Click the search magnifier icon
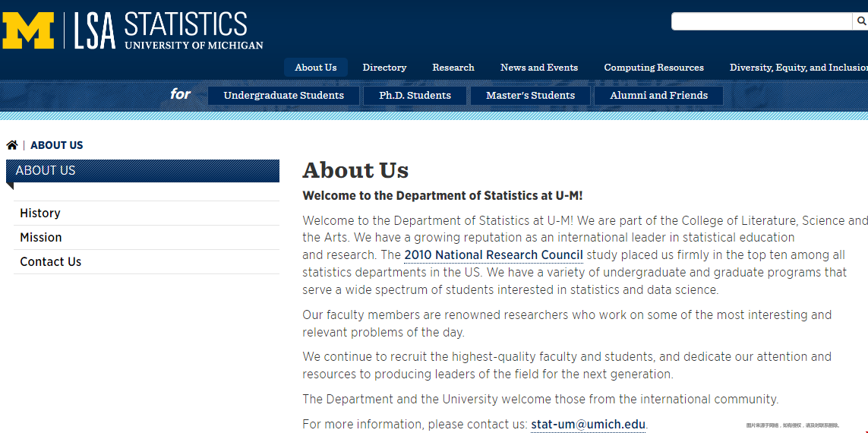 (861, 21)
